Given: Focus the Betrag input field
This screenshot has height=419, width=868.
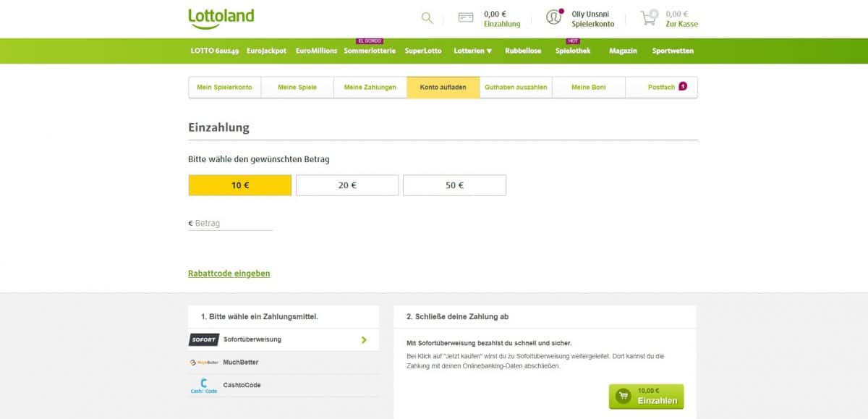Looking at the screenshot, I should (x=231, y=224).
